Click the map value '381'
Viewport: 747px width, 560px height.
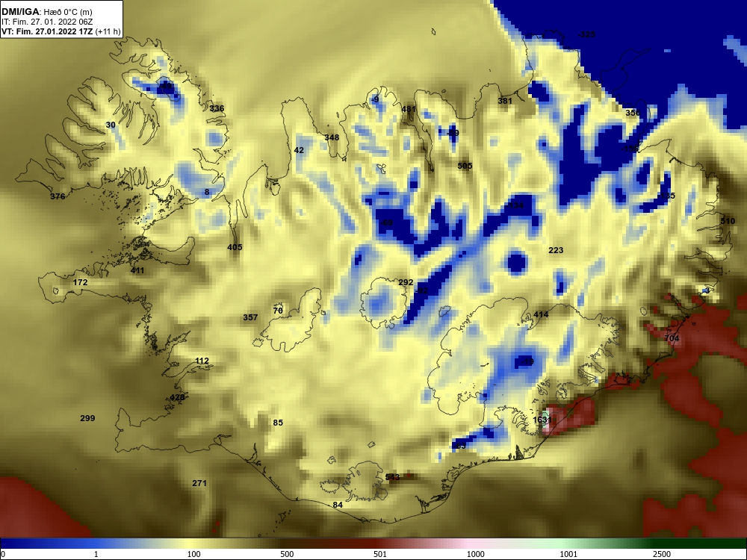tap(505, 101)
